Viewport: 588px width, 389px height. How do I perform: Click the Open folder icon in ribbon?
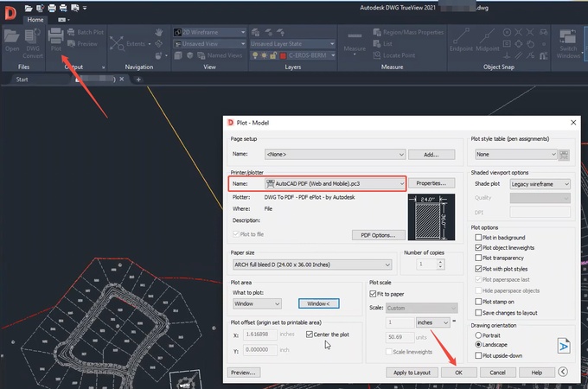[x=11, y=36]
